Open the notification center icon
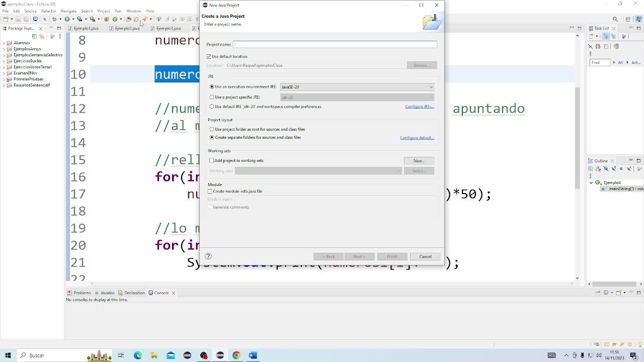The height and width of the screenshot is (362, 644). (634, 355)
